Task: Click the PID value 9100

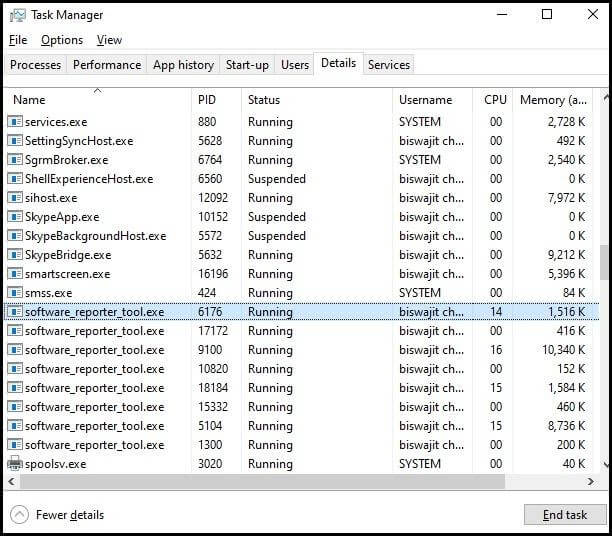Action: (210, 350)
